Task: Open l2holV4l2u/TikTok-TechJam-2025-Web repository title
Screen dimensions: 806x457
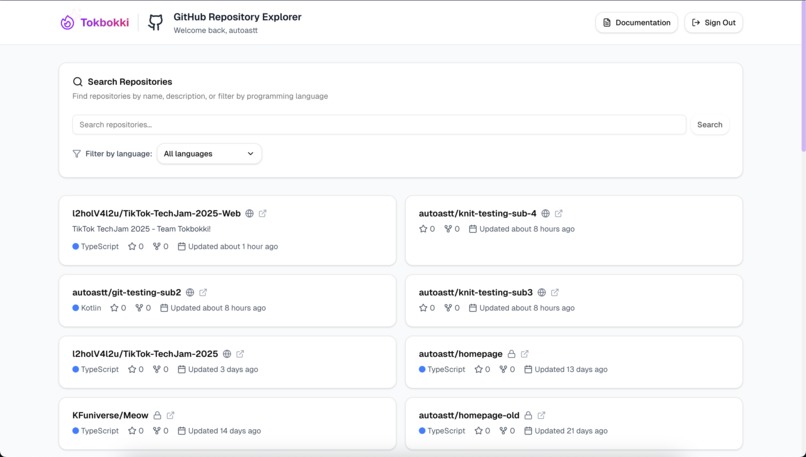Action: click(x=156, y=213)
